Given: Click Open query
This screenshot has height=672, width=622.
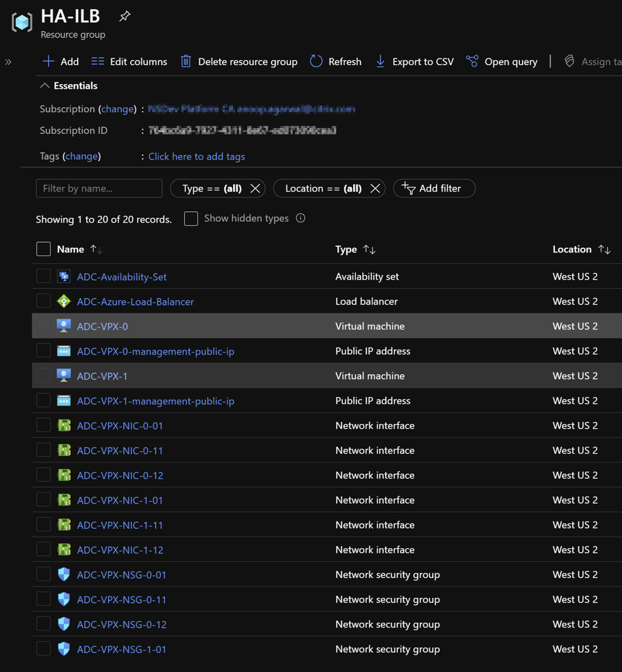Looking at the screenshot, I should click(501, 62).
